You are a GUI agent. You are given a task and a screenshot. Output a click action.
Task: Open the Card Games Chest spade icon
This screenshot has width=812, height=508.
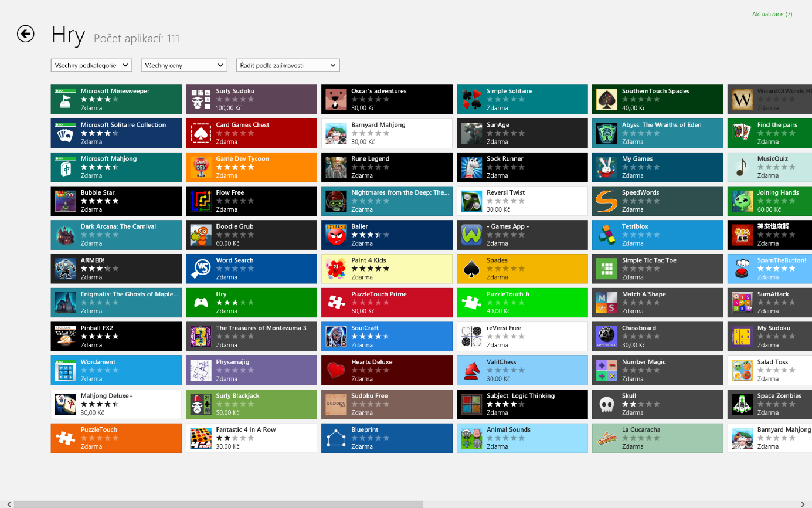(201, 134)
